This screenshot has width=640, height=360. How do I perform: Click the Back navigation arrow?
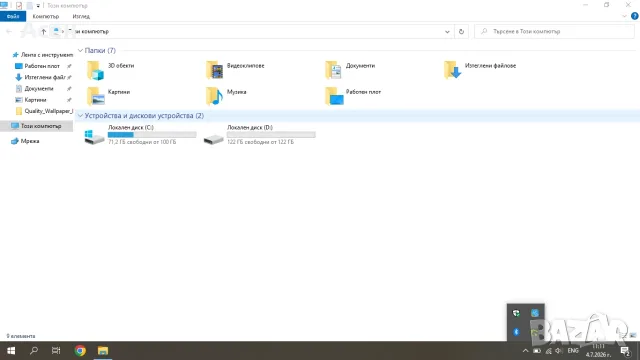pyautogui.click(x=9, y=31)
